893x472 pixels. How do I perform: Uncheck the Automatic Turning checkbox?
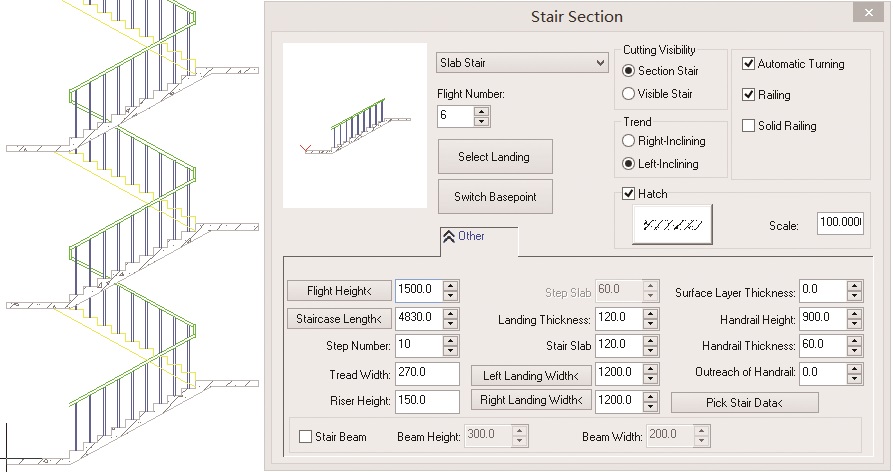click(748, 64)
